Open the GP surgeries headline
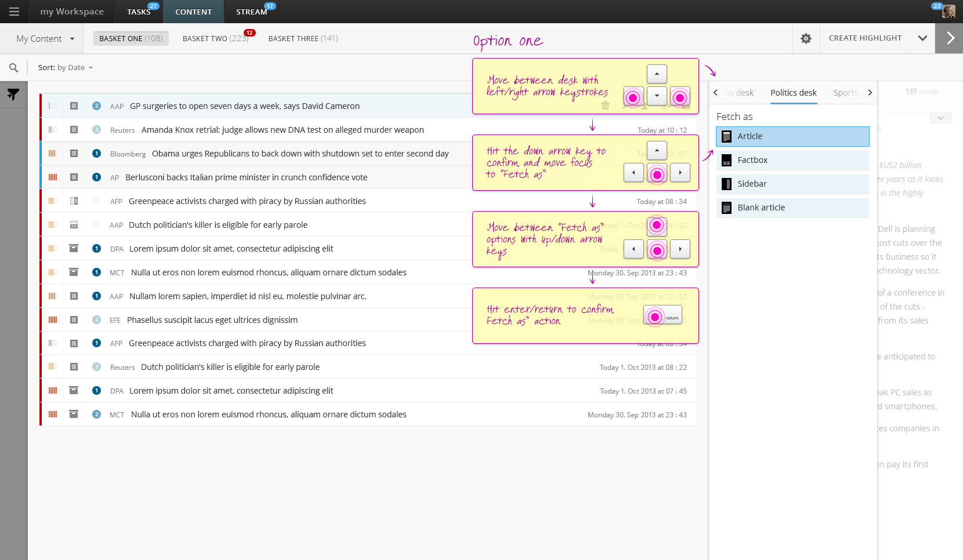 [x=245, y=106]
